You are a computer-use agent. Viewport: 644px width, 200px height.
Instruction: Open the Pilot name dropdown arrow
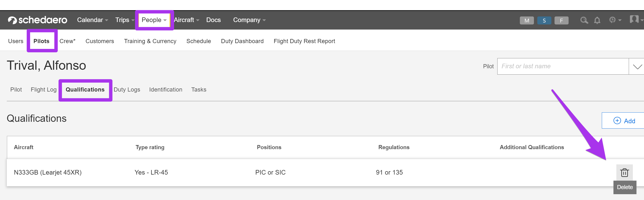point(637,66)
